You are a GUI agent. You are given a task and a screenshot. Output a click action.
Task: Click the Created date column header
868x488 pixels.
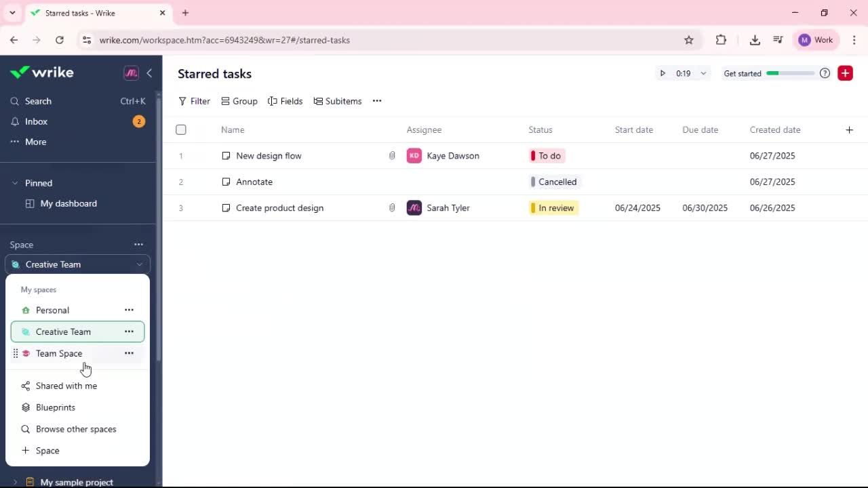775,130
